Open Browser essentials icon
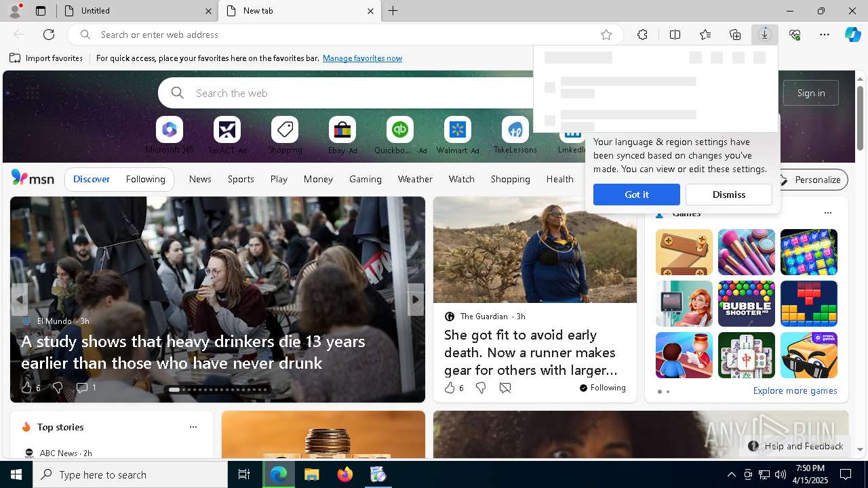Screen dimensions: 868x488 pyautogui.click(x=795, y=35)
